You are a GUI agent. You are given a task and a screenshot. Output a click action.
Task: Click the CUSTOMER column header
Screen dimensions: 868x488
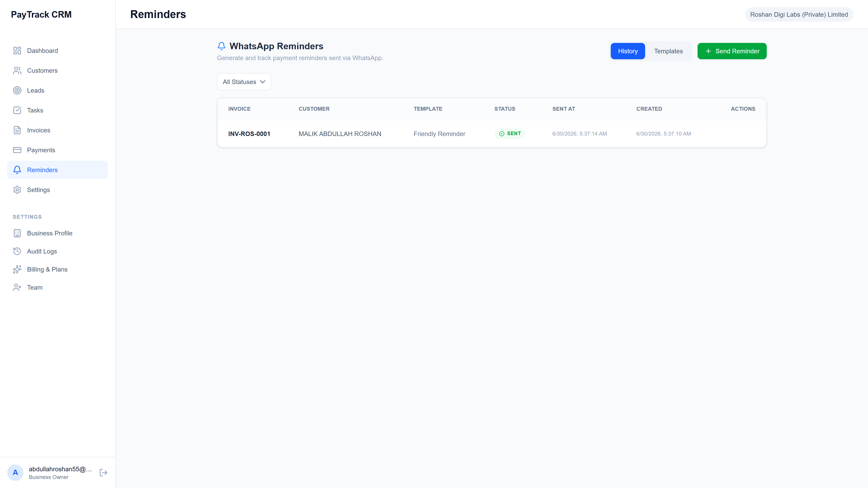[x=314, y=109]
